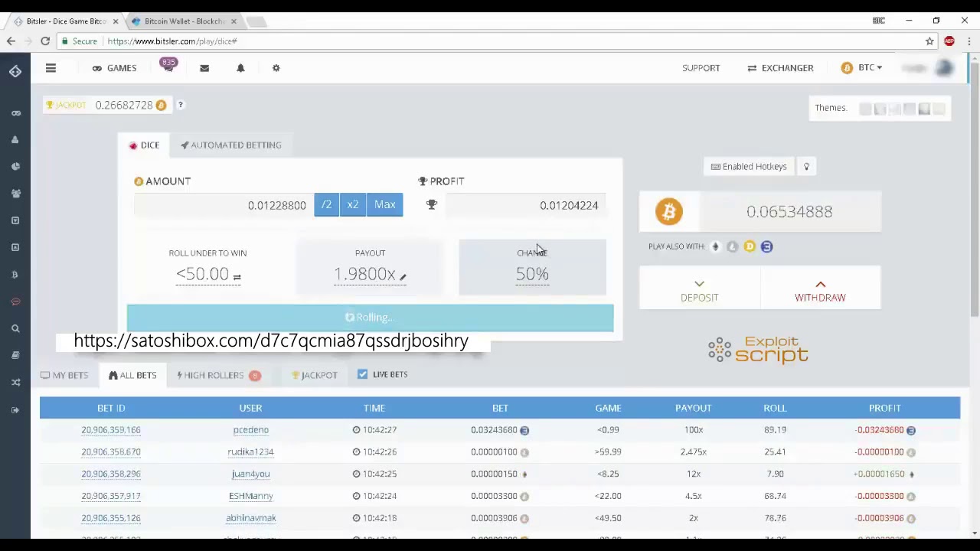The height and width of the screenshot is (551, 980).
Task: Open the Games menu
Action: [x=114, y=68]
